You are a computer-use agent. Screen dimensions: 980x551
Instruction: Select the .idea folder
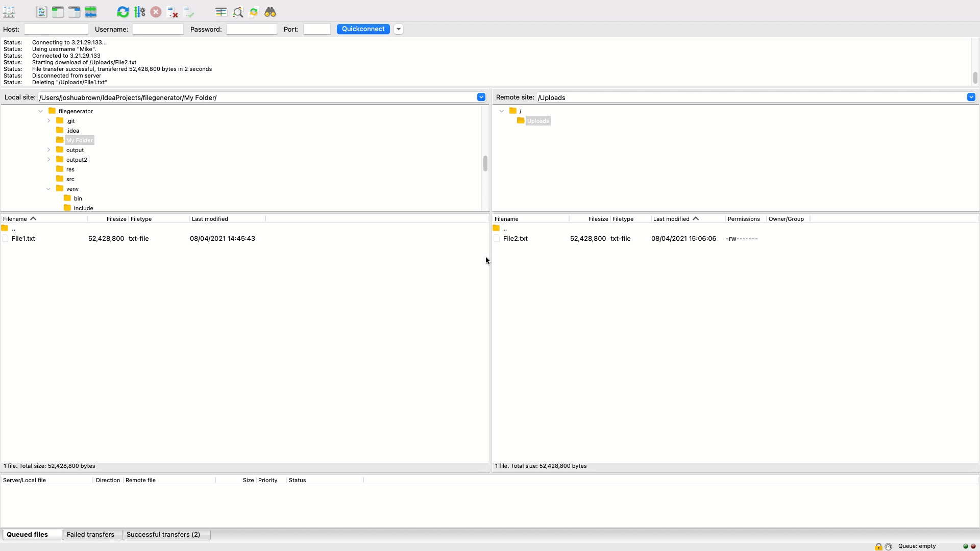[72, 131]
